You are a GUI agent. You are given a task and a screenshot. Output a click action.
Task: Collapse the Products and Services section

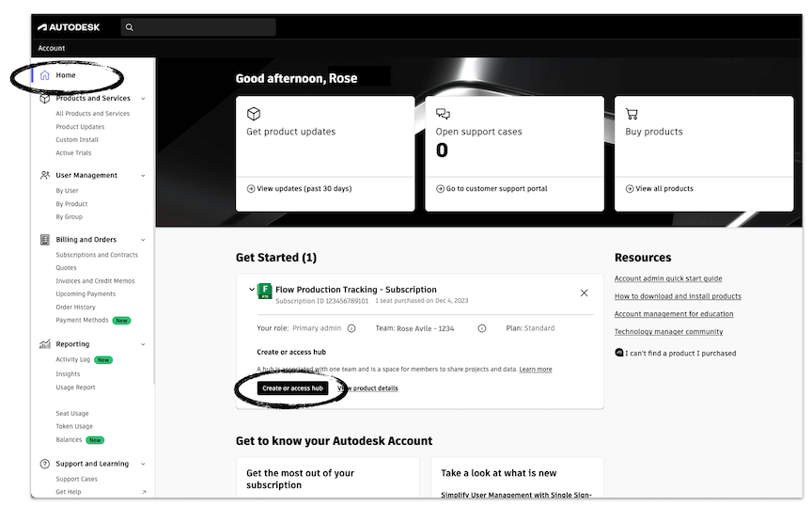[x=143, y=99]
